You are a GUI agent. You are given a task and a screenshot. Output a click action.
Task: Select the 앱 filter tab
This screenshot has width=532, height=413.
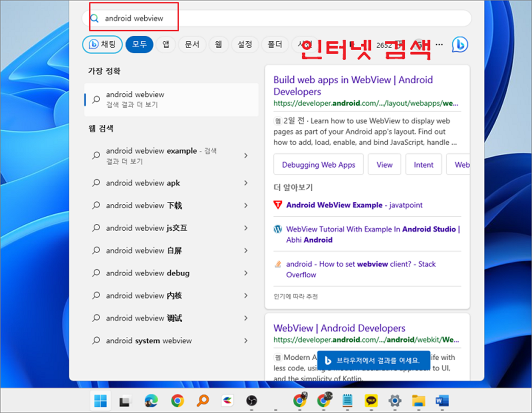[x=166, y=44]
